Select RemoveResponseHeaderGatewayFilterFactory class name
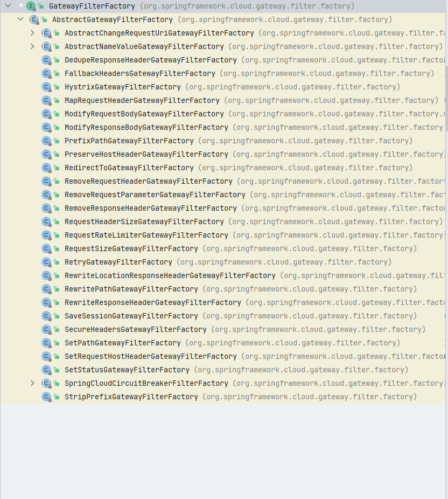The image size is (448, 499). [151, 208]
